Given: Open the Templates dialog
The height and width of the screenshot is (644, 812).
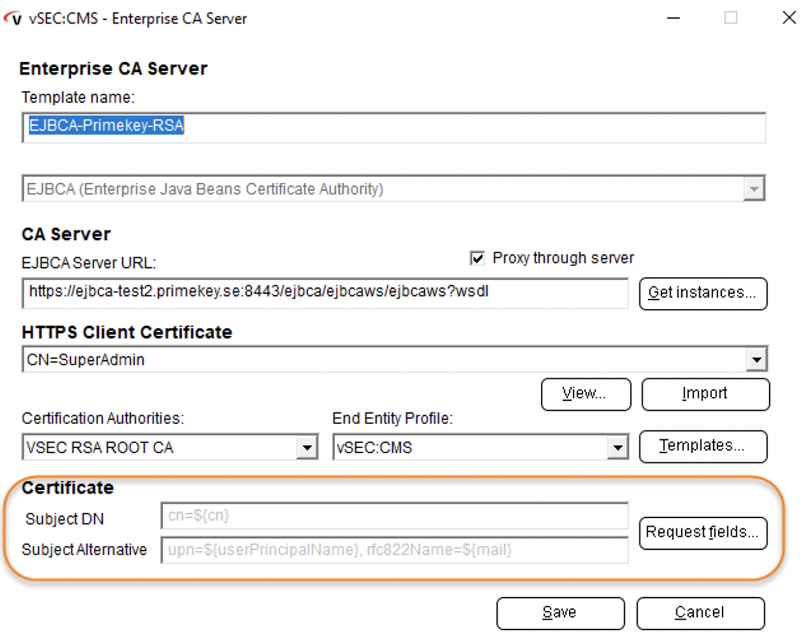Looking at the screenshot, I should point(703,446).
